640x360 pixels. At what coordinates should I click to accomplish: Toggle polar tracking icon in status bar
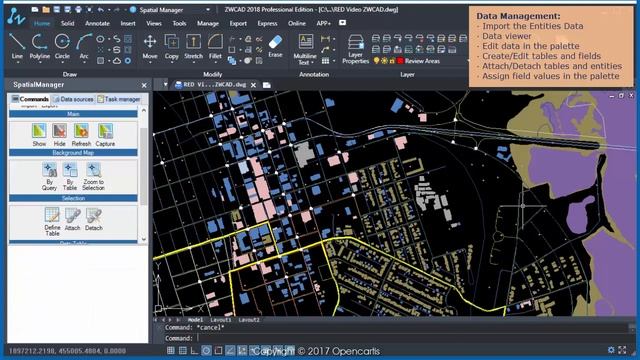207,350
